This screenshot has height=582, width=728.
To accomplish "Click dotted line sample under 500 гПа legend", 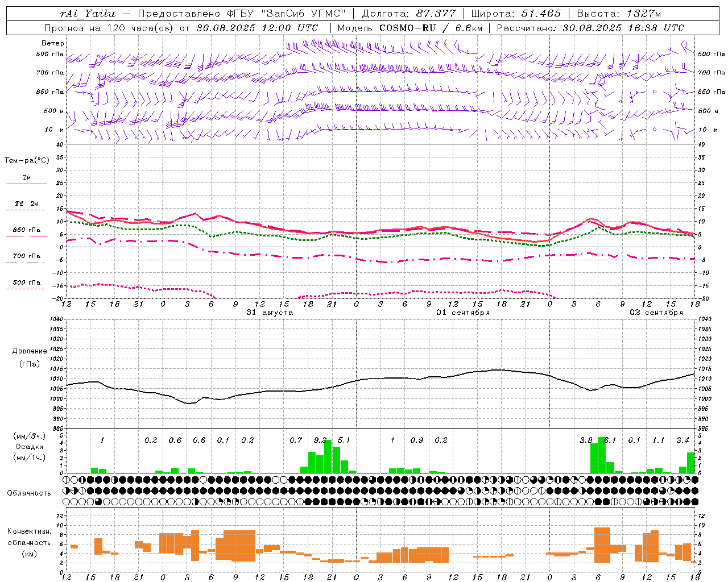I will coord(26,289).
